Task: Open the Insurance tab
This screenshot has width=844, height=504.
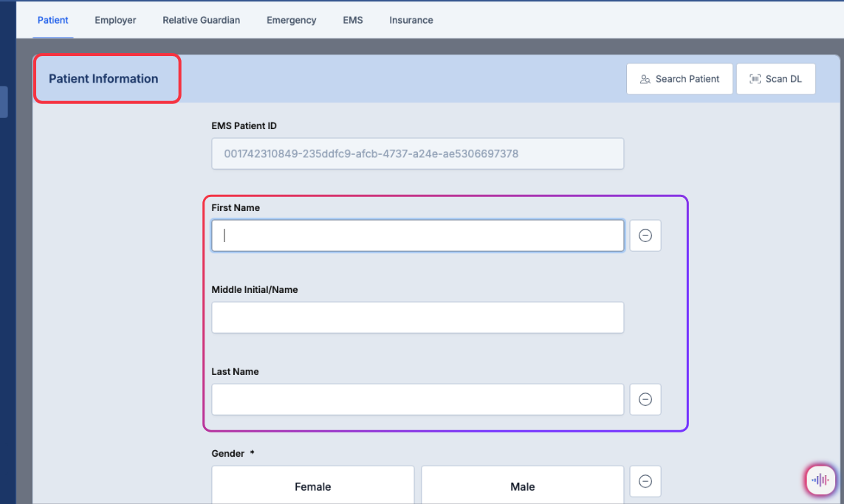Action: [411, 20]
